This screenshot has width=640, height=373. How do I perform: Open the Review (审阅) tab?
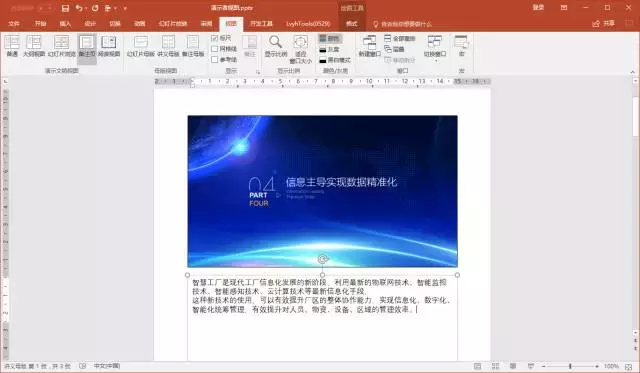(206, 24)
